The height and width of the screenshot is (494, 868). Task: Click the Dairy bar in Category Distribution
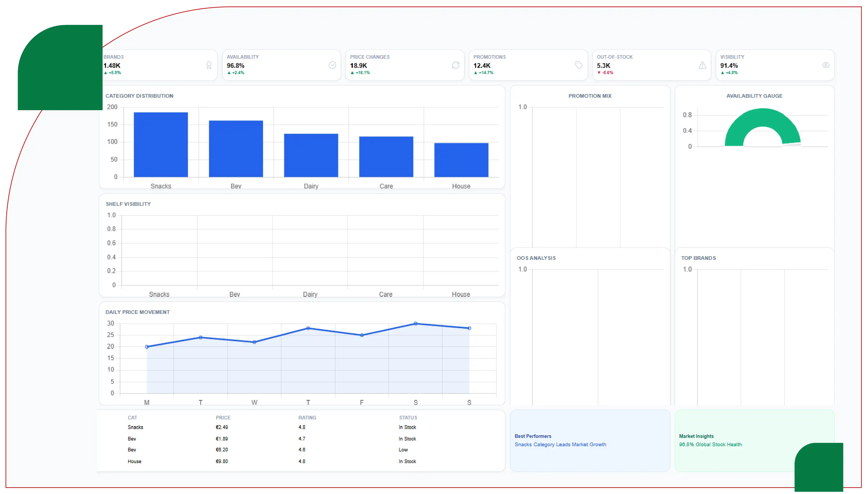pos(311,155)
